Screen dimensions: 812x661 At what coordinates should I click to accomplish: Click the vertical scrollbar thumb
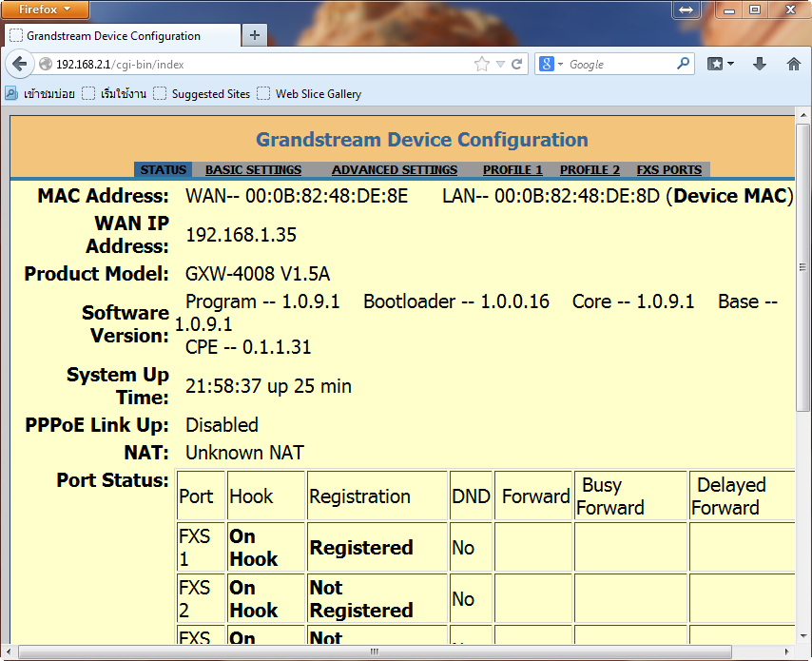pos(802,267)
